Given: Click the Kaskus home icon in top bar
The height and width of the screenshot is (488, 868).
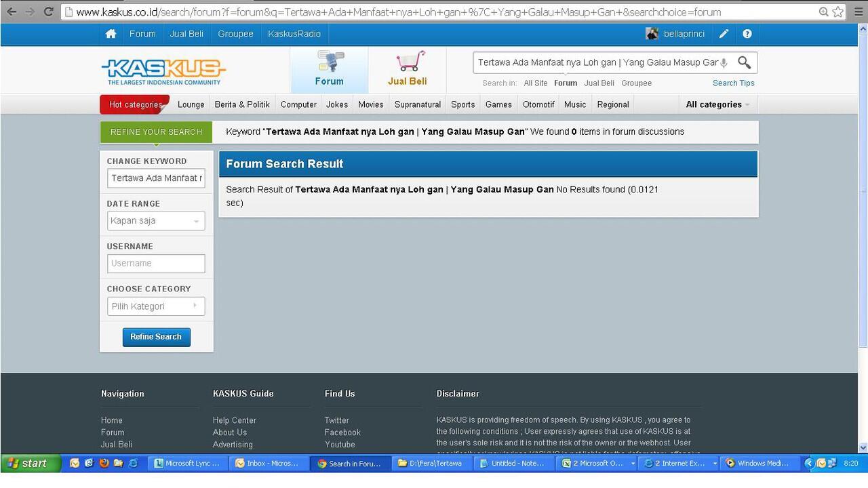Looking at the screenshot, I should [x=111, y=34].
